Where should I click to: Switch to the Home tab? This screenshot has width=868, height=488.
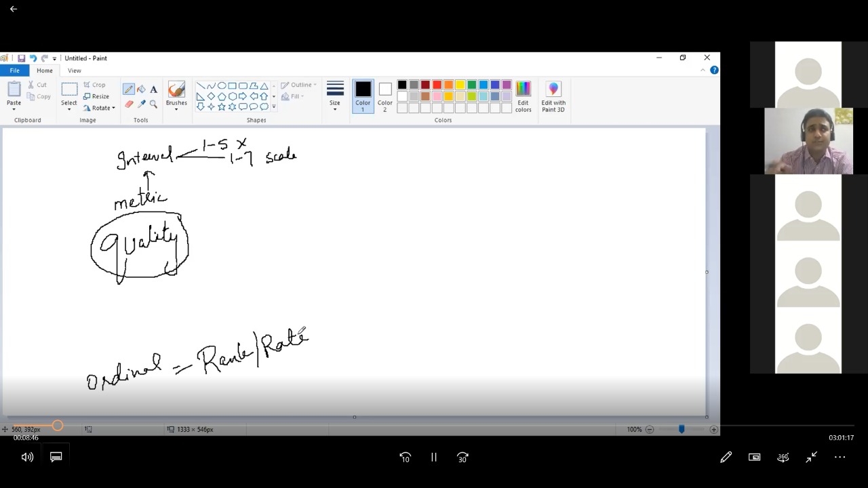pos(45,70)
